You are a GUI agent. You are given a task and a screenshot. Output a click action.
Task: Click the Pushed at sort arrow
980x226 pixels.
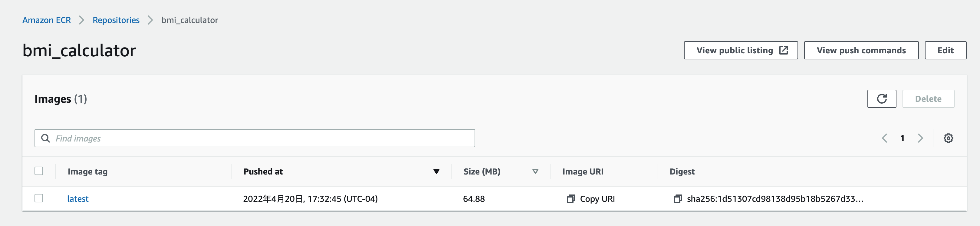(436, 171)
